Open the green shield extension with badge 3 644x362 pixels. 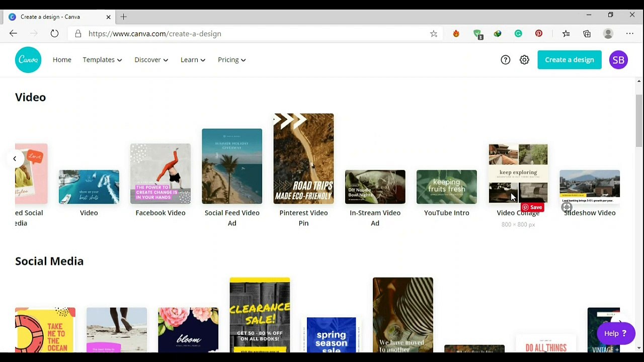pos(477,34)
